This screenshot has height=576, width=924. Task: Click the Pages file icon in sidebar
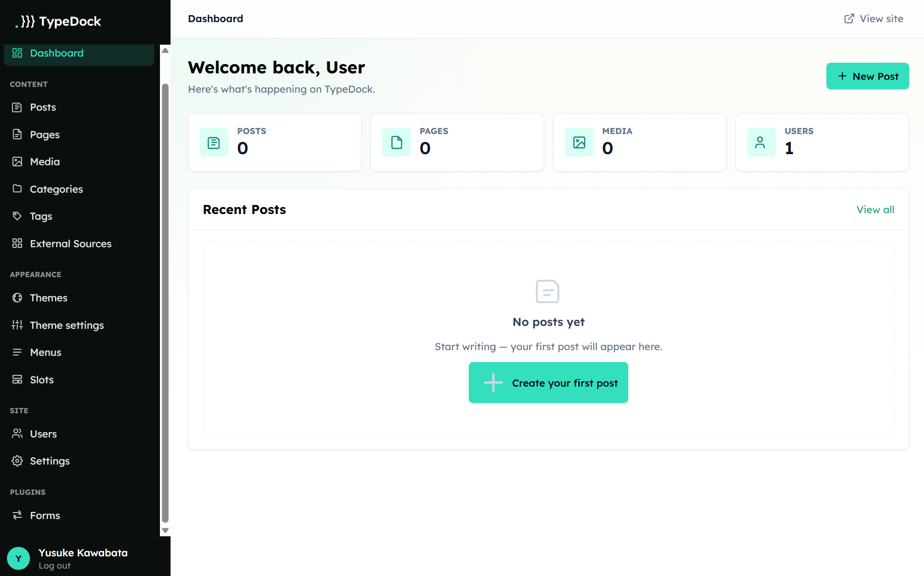(x=17, y=134)
